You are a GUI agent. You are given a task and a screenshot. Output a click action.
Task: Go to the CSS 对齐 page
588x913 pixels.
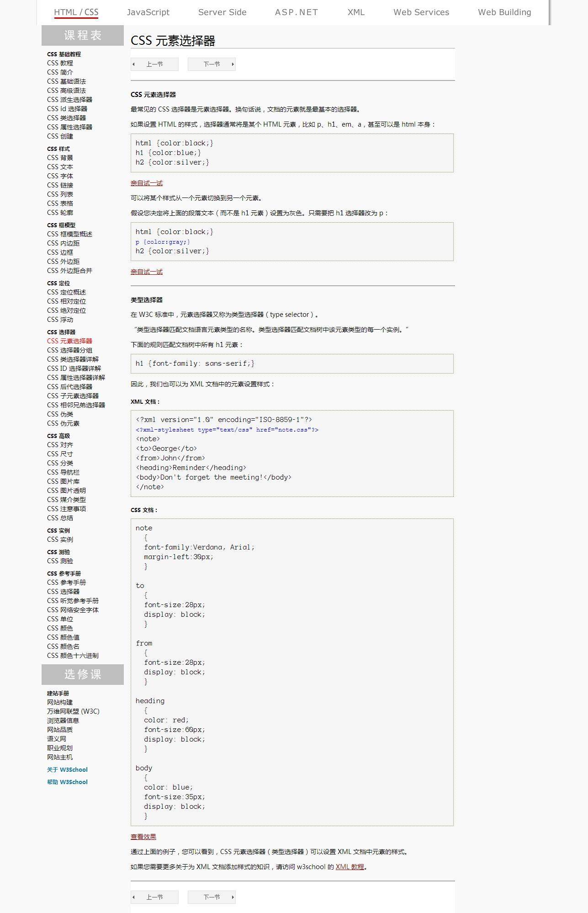60,445
